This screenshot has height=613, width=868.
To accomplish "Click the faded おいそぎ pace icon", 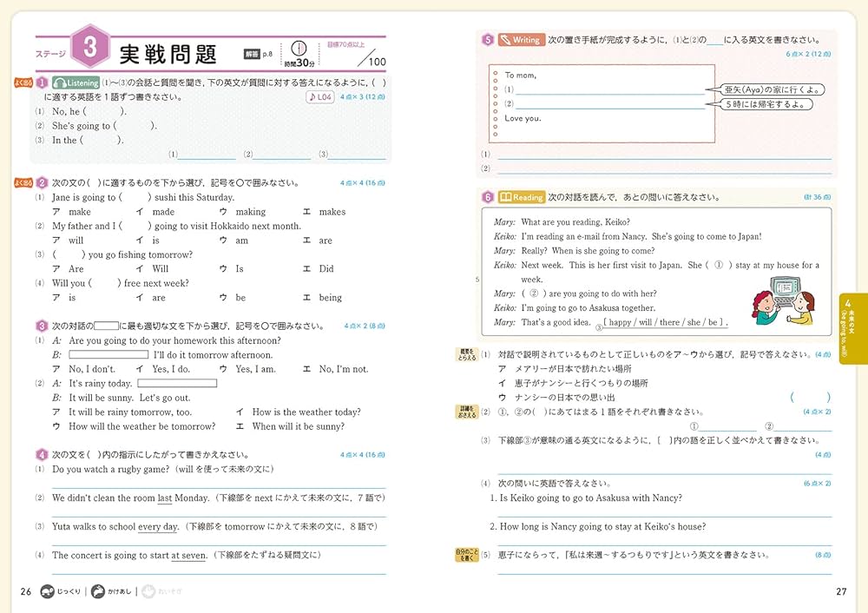I will point(151,591).
